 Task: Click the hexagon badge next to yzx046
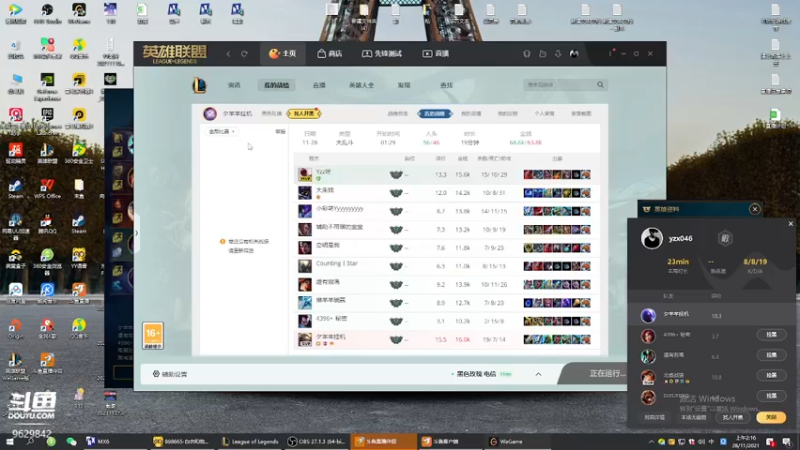pyautogui.click(x=725, y=238)
